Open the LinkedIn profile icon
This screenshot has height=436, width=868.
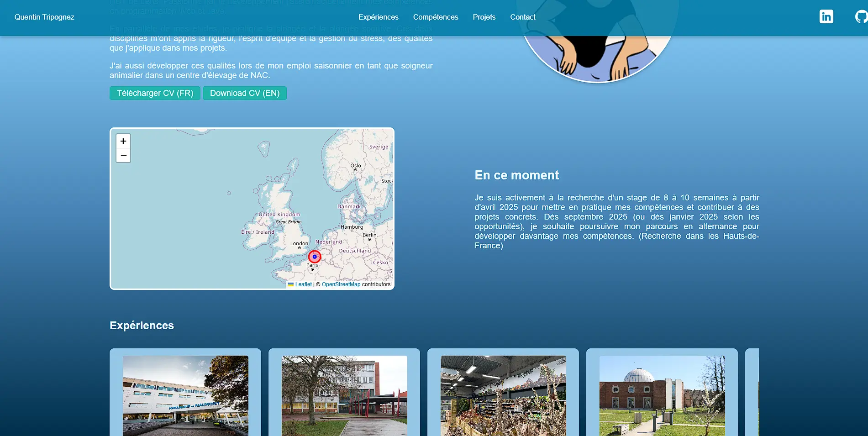826,17
